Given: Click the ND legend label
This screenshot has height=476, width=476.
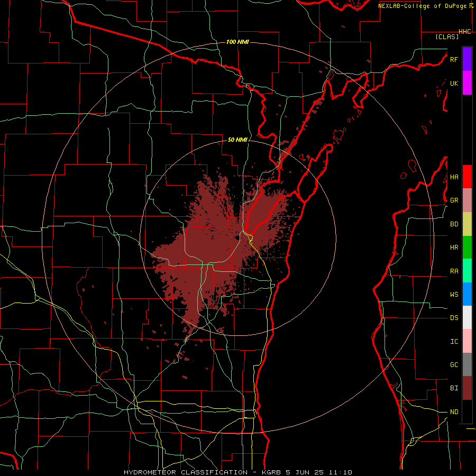Looking at the screenshot, I should (x=454, y=412).
